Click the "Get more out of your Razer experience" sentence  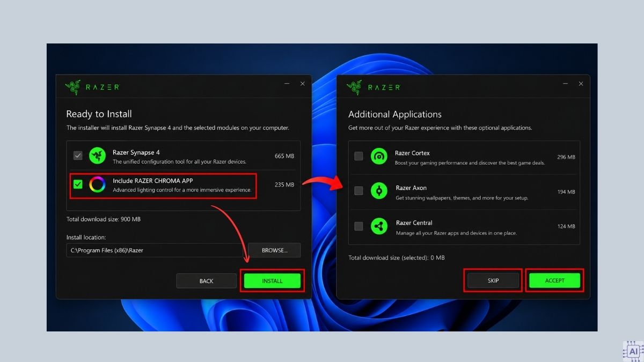click(x=440, y=128)
